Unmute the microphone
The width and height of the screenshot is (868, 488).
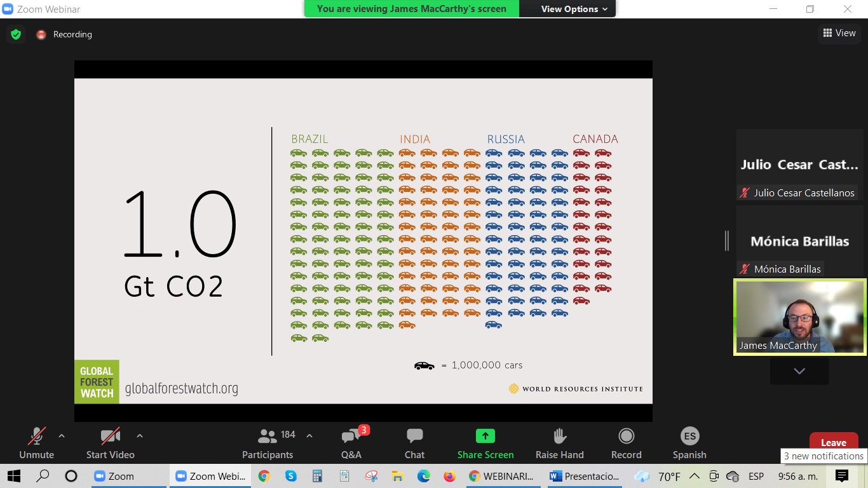click(36, 443)
